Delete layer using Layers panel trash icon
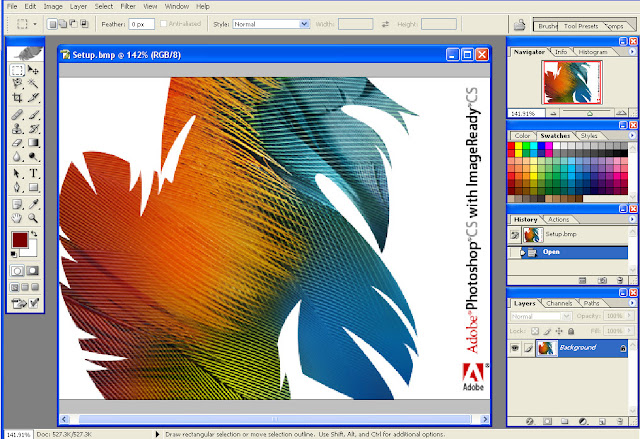The width and height of the screenshot is (640, 439). click(620, 421)
